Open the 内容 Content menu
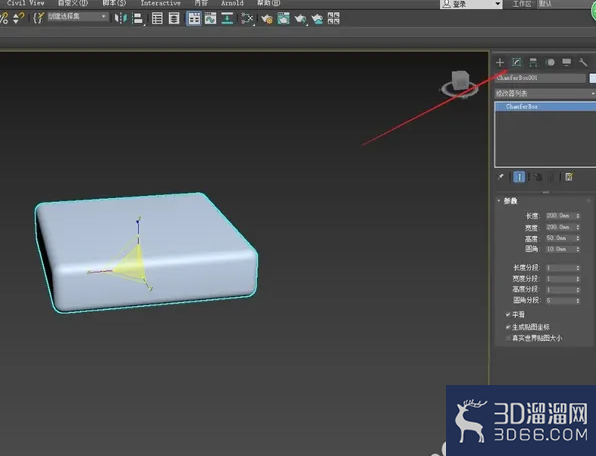Screen dimensions: 596x456 [x=201, y=3]
